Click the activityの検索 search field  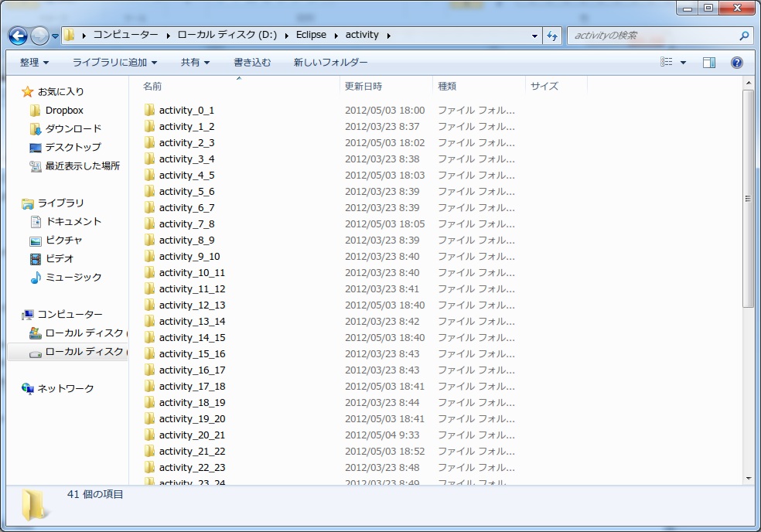pyautogui.click(x=655, y=36)
